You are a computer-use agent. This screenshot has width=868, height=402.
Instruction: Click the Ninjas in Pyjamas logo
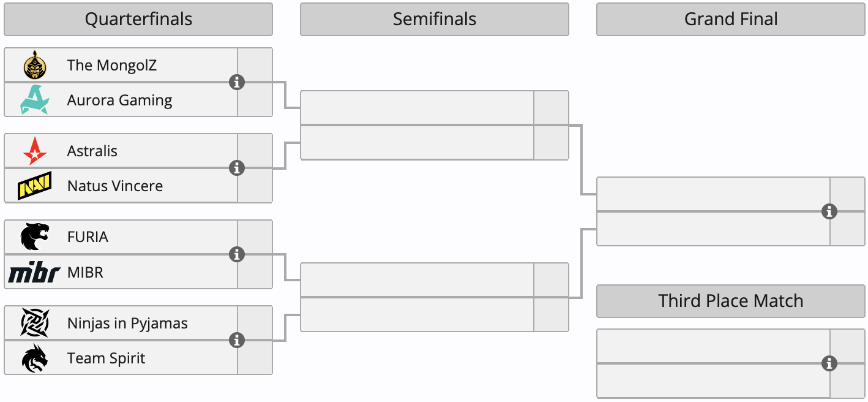[x=35, y=323]
